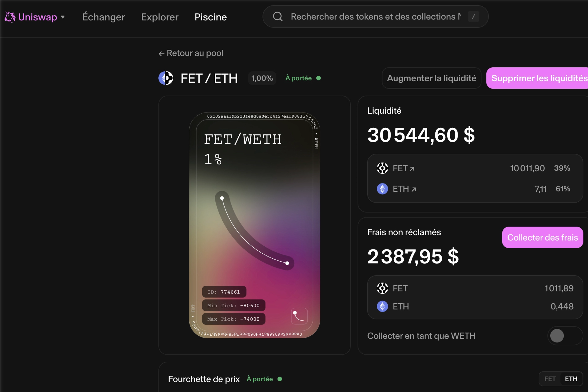Switch price range display to ETH
This screenshot has height=392, width=588.
(571, 379)
